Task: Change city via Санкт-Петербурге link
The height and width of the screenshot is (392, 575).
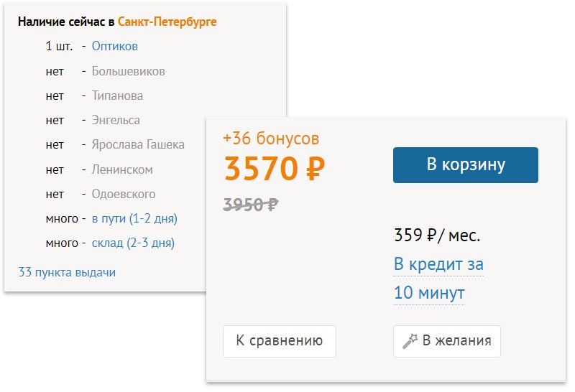Action: pyautogui.click(x=167, y=22)
